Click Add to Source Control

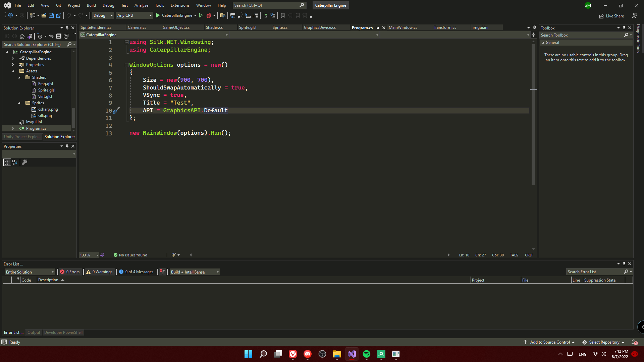(549, 342)
